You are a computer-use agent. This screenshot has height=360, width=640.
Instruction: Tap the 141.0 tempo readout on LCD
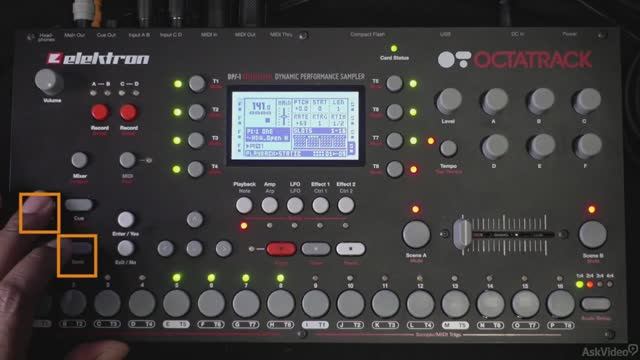pos(260,107)
